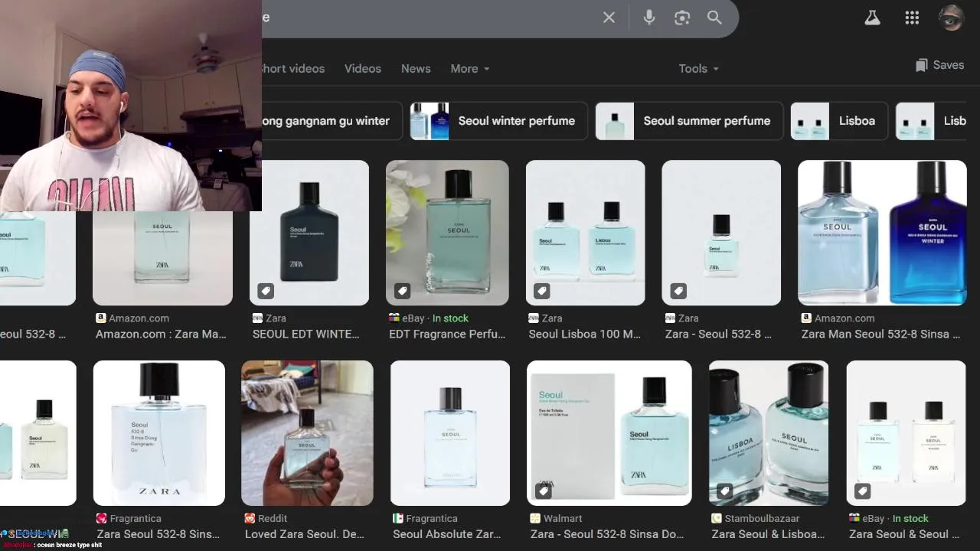Screen dimensions: 980x551
Task: Switch to the Videos tab
Action: (x=363, y=68)
